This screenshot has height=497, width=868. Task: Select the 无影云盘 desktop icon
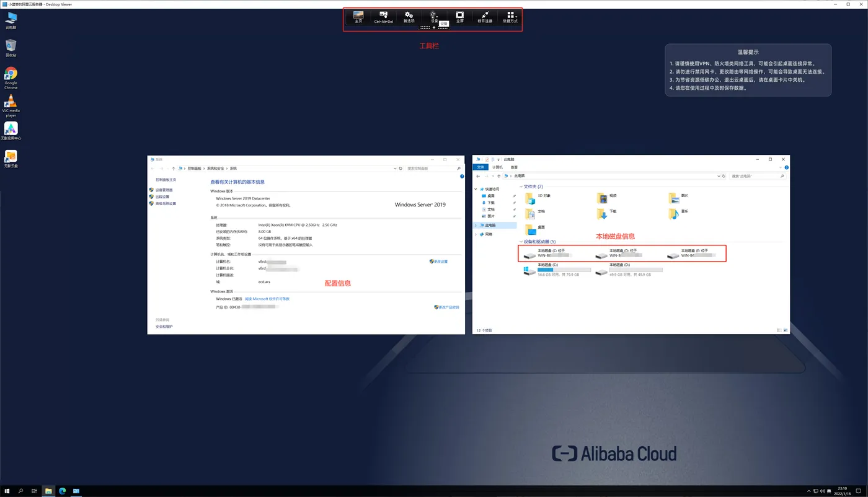tap(11, 159)
